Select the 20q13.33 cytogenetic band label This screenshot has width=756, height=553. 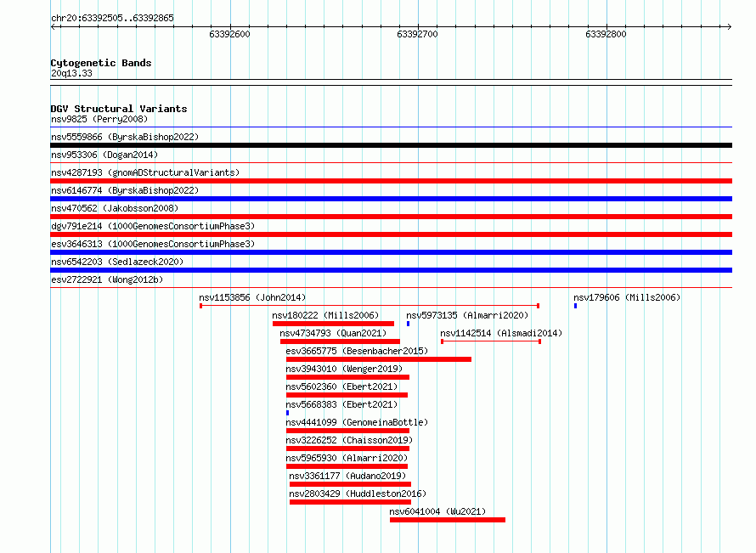click(x=71, y=73)
